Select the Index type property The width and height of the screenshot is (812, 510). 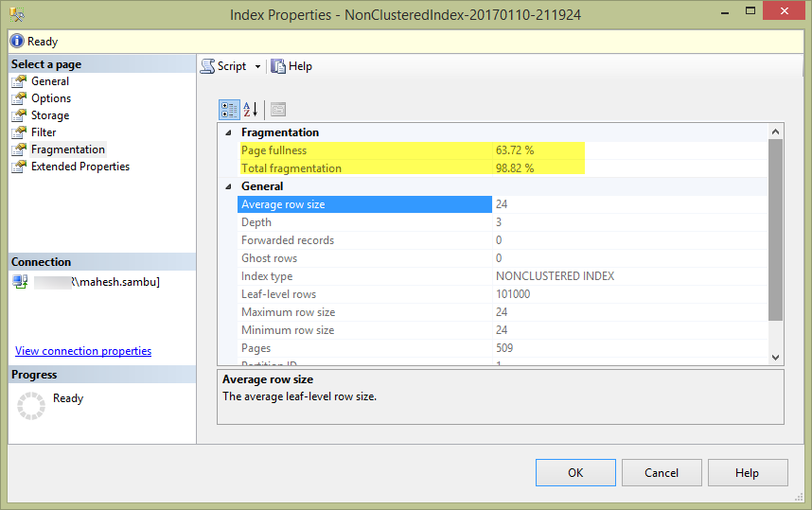point(503,276)
